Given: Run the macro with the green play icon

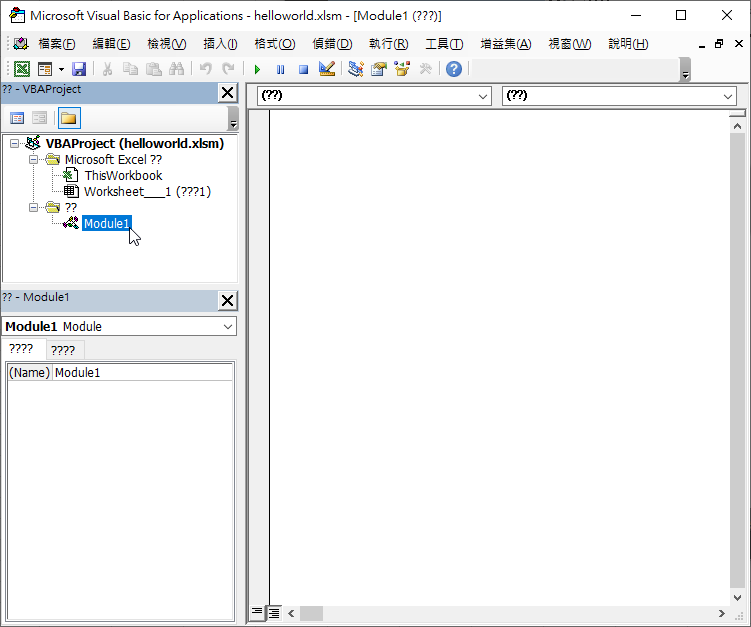Looking at the screenshot, I should pos(257,69).
